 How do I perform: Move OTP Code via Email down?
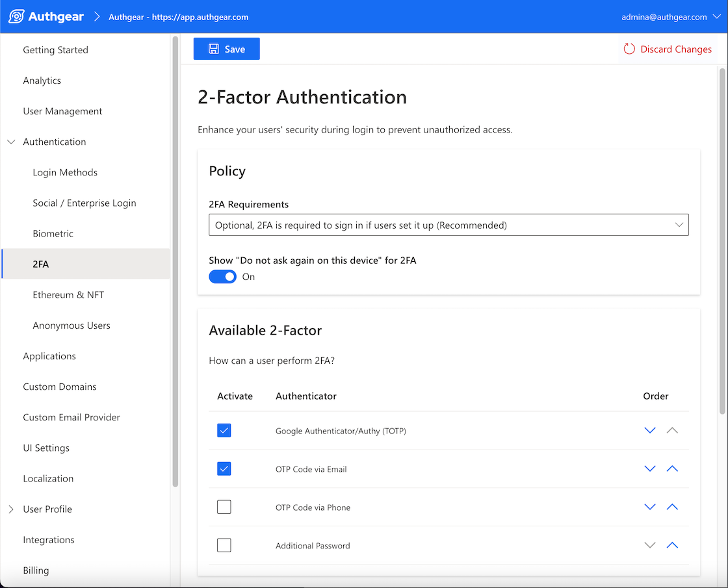[649, 469]
